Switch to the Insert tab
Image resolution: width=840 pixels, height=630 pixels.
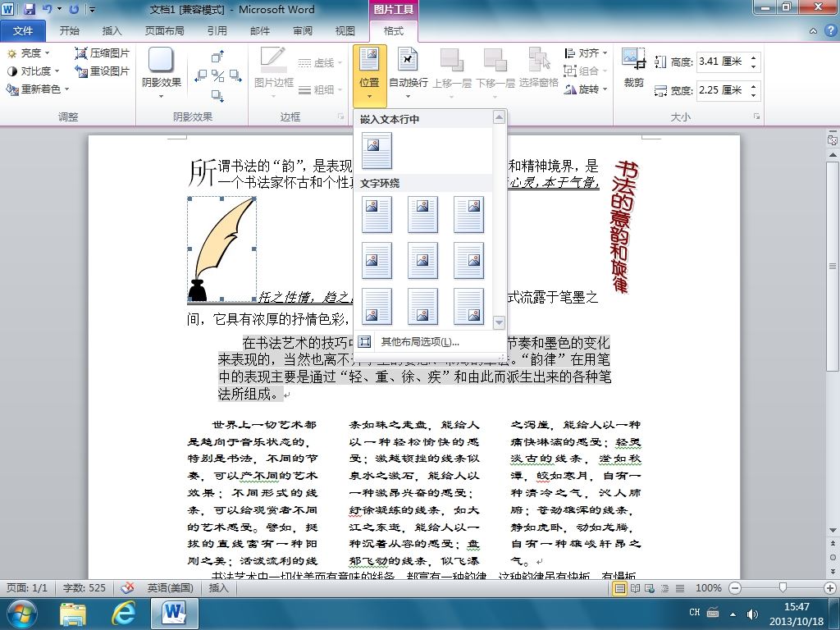click(112, 31)
